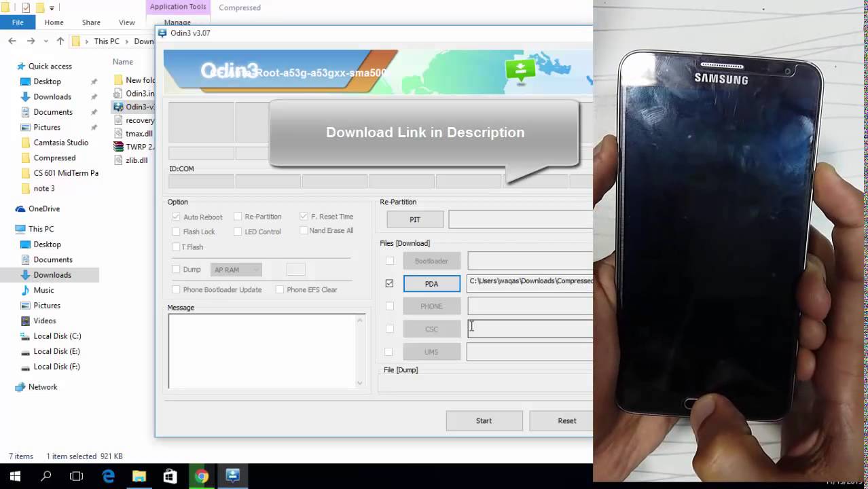This screenshot has height=489, width=868.
Task: Toggle the Auto Reboot checkbox
Action: tap(176, 217)
